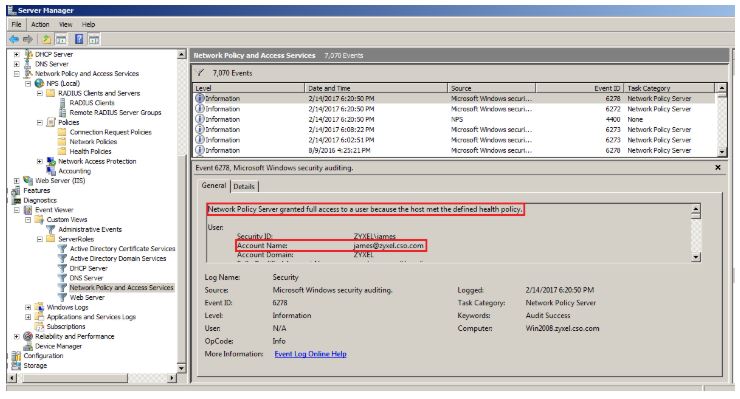Open the File menu
740x399 pixels.
coord(17,25)
